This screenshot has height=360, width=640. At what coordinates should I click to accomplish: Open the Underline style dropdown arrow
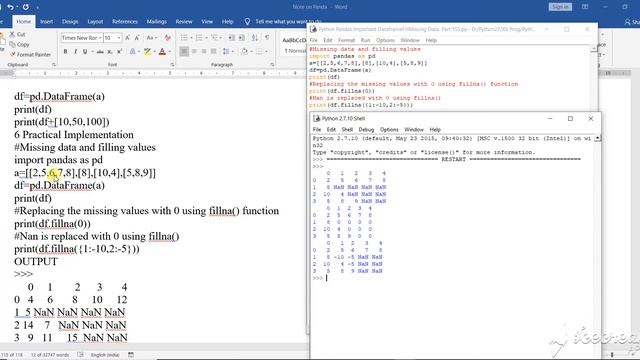point(92,52)
